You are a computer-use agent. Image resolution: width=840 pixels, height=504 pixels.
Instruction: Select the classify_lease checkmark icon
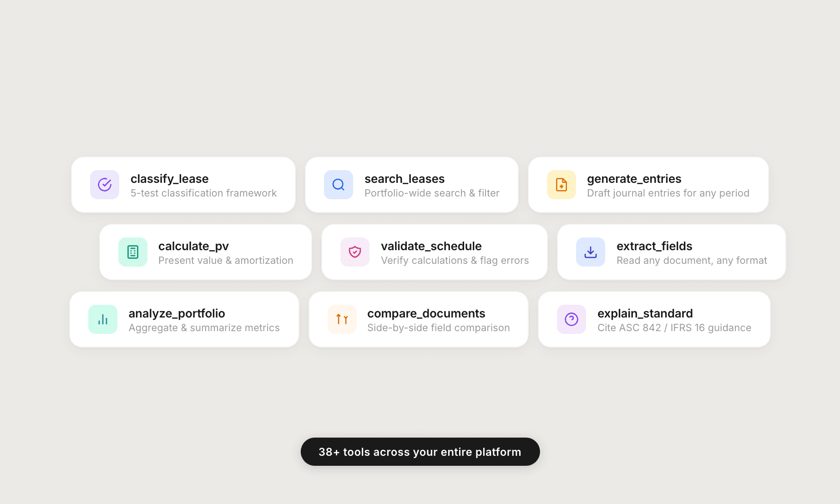(x=104, y=185)
